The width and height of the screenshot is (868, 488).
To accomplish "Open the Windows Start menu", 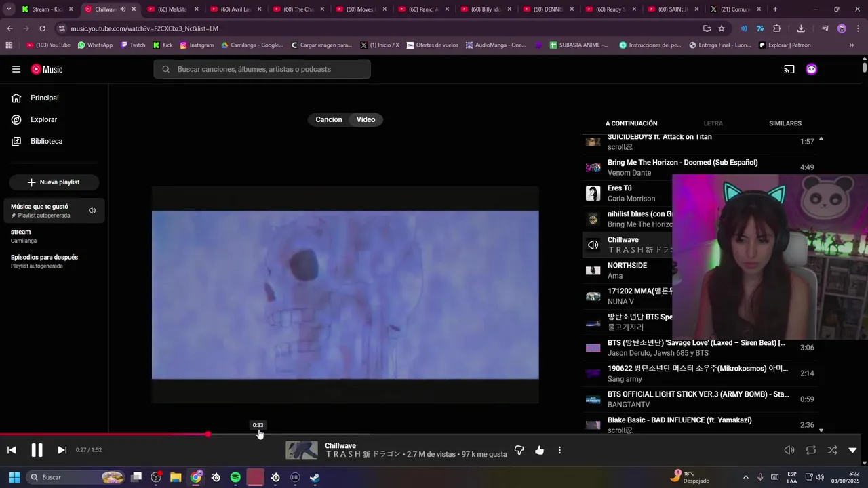I will pyautogui.click(x=14, y=477).
